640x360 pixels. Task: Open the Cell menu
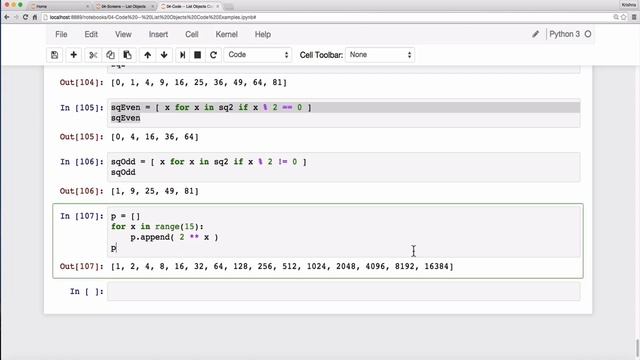coord(191,34)
